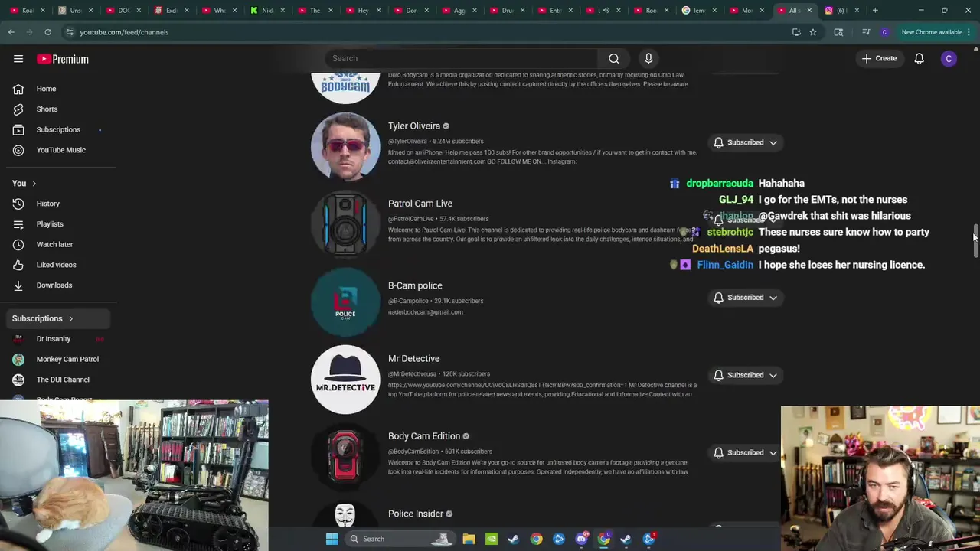The height and width of the screenshot is (551, 980).
Task: Open NVIDIA app from taskbar
Action: point(491,539)
